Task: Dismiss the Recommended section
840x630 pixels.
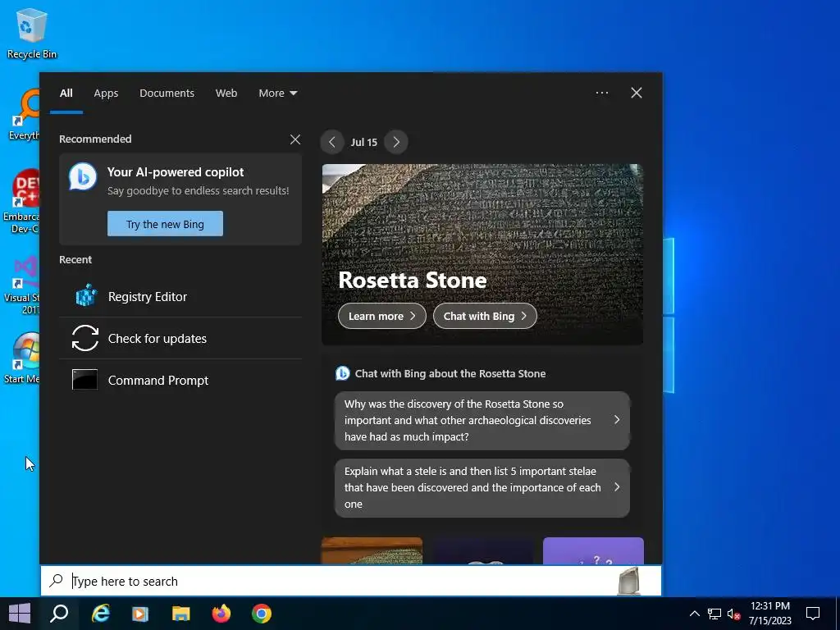Action: 295,139
